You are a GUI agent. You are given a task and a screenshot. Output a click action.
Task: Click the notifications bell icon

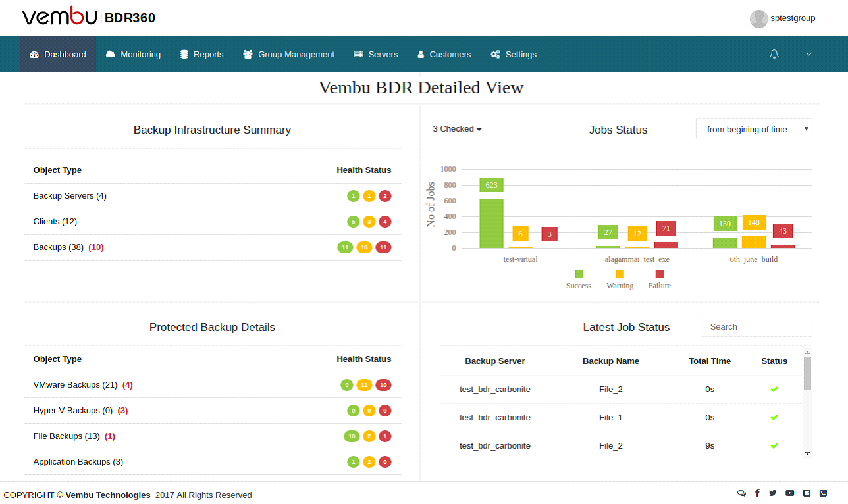(x=774, y=54)
